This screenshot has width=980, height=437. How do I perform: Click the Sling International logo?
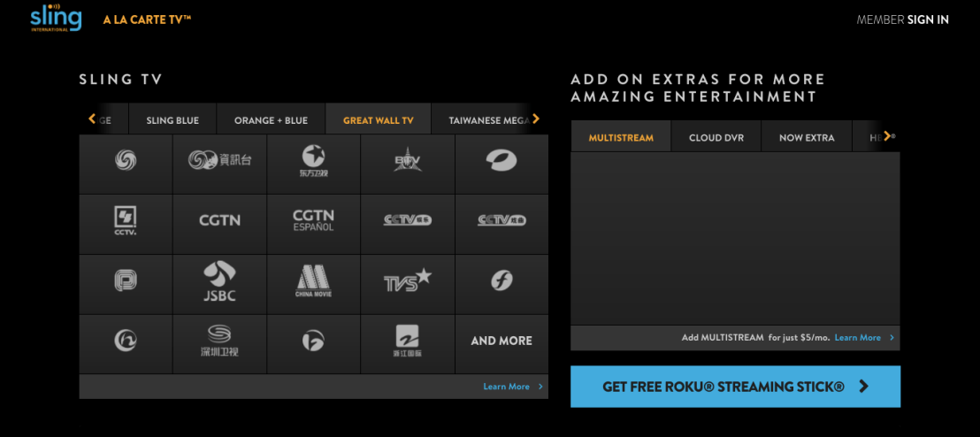(55, 19)
